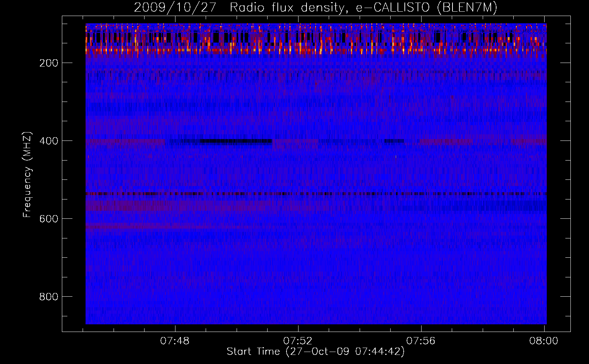
Task: Click the 400 frequency tick label
Action: pos(49,141)
